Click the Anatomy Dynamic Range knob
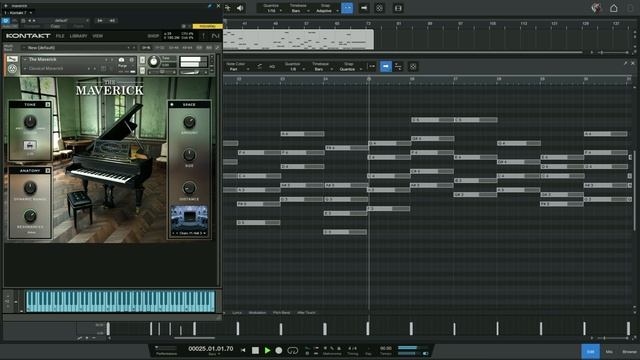 click(30, 187)
